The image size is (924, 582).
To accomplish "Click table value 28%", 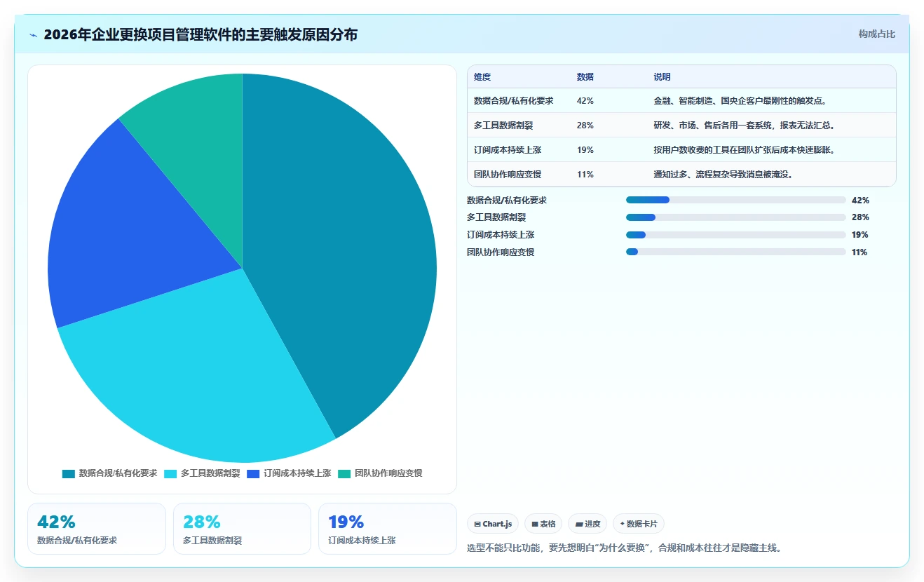I will pyautogui.click(x=585, y=126).
